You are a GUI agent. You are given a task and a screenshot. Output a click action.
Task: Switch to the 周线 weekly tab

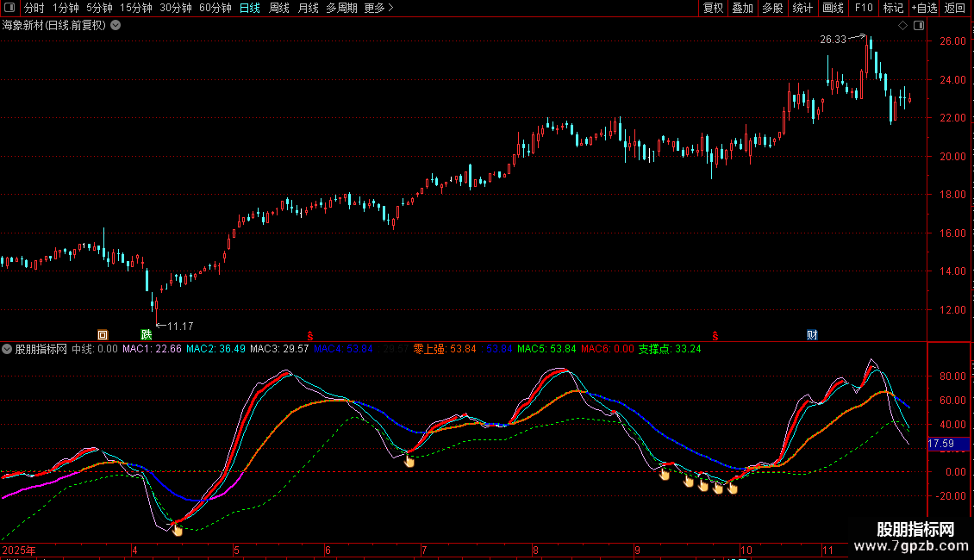point(279,9)
